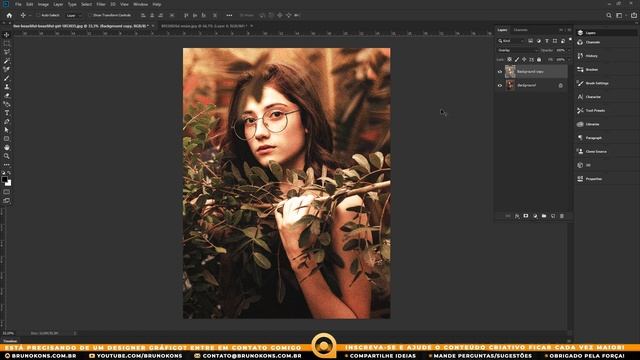This screenshot has height=360, width=640.
Task: Select the Move tool in the toolbox
Action: 7,35
